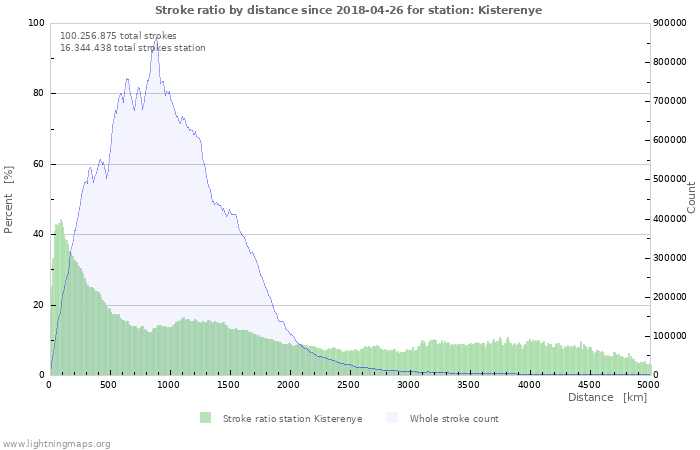Click the 3500 x-axis tick label
This screenshot has height=450, width=700.
tap(468, 385)
